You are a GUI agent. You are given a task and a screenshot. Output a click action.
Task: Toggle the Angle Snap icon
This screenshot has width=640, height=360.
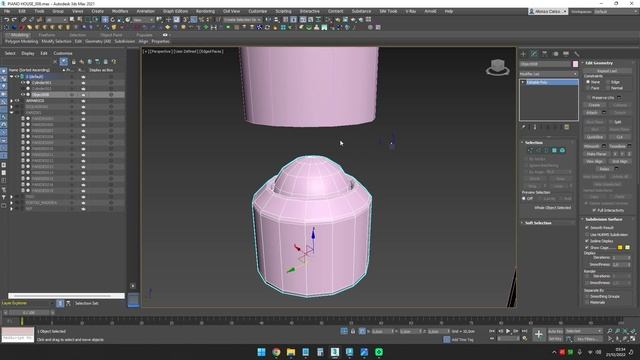(x=193, y=20)
